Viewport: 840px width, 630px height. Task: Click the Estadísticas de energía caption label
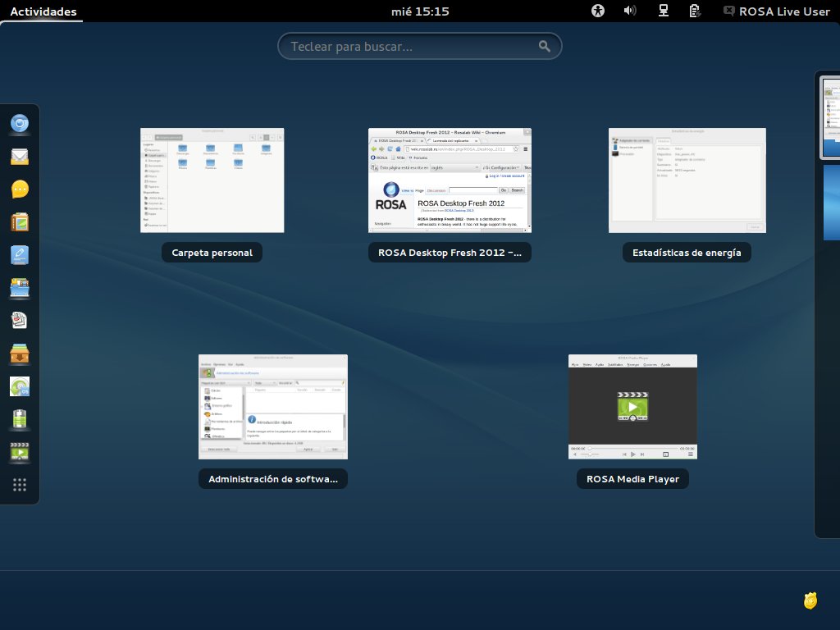point(687,253)
